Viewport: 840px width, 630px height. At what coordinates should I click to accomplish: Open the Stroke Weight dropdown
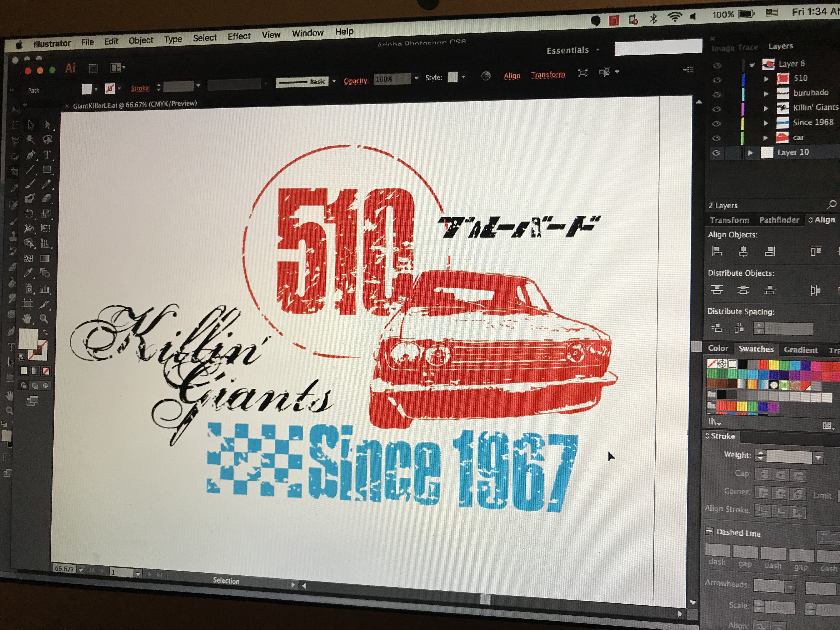click(x=818, y=458)
